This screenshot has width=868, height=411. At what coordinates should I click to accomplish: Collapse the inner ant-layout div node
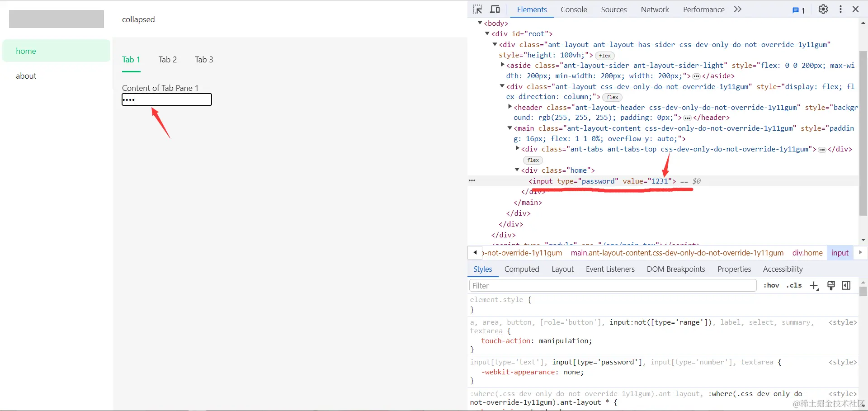point(502,86)
